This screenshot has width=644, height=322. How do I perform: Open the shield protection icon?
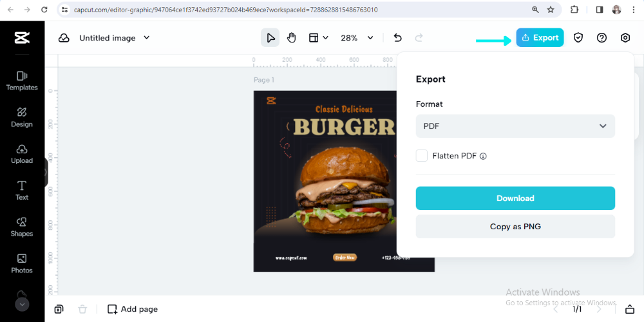click(578, 38)
